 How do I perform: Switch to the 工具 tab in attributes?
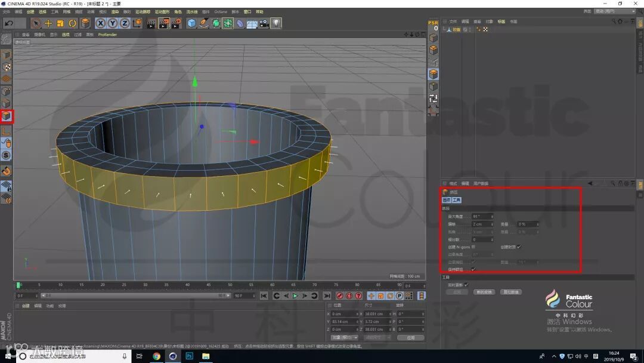coord(456,200)
